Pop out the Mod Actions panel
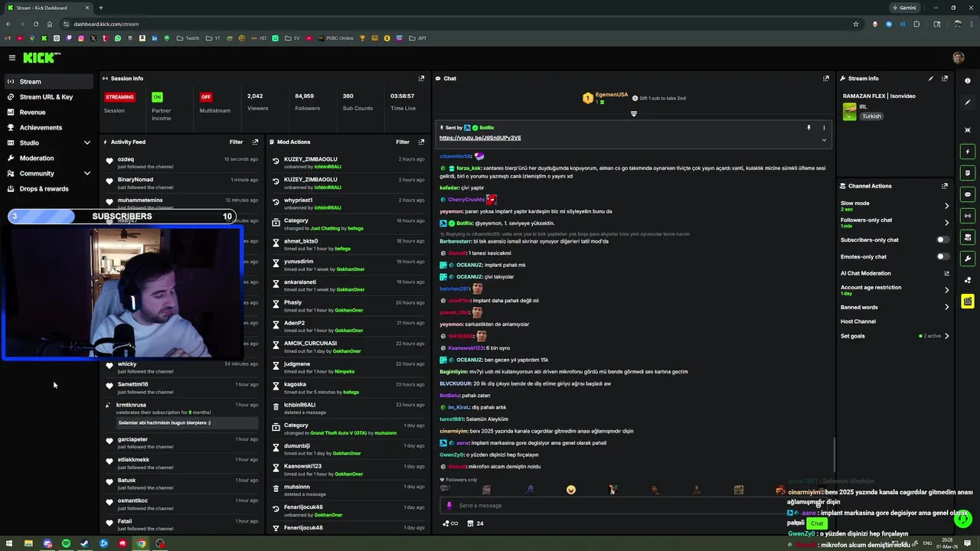The height and width of the screenshot is (551, 980). coord(421,142)
